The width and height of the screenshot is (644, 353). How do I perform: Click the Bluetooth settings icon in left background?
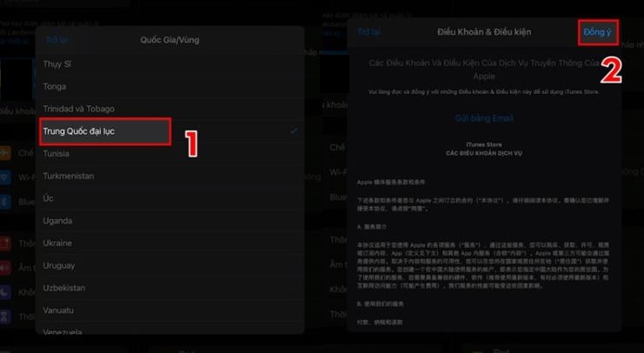coord(4,202)
